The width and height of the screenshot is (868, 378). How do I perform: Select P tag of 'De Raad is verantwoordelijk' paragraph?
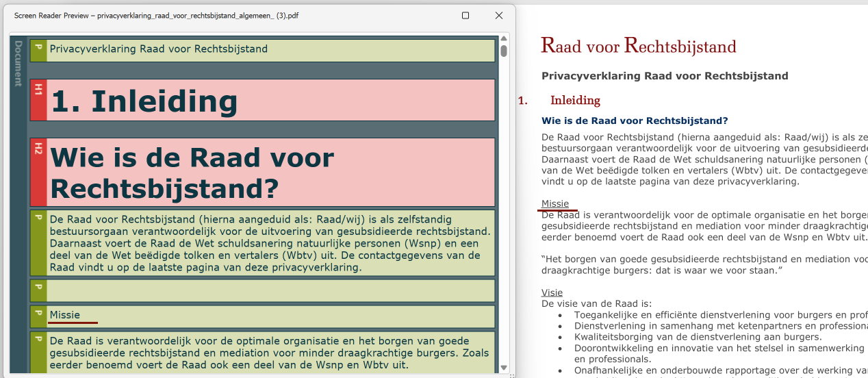click(38, 353)
